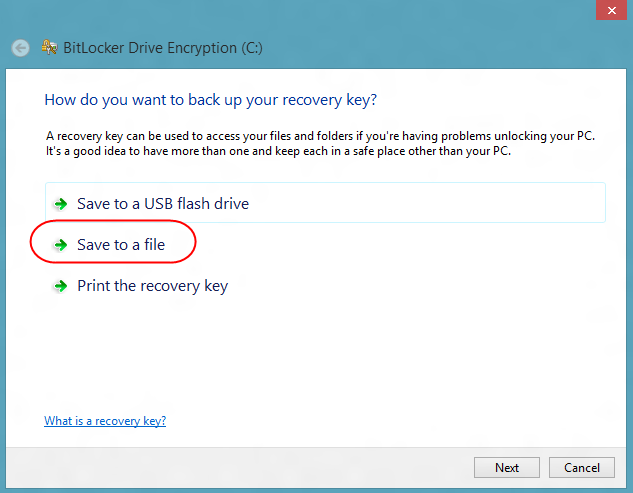Click green arrow beside Save to a file

[61, 245]
